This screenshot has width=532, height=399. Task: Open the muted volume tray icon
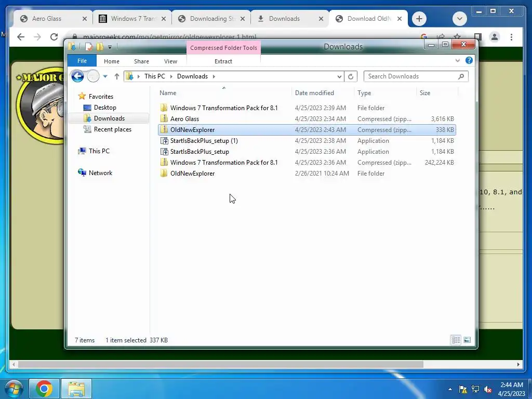tap(488, 389)
